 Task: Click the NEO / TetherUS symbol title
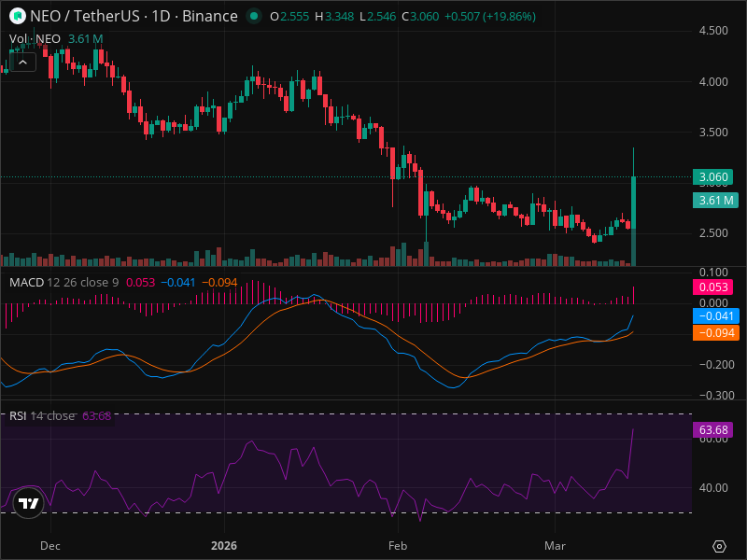pyautogui.click(x=134, y=16)
